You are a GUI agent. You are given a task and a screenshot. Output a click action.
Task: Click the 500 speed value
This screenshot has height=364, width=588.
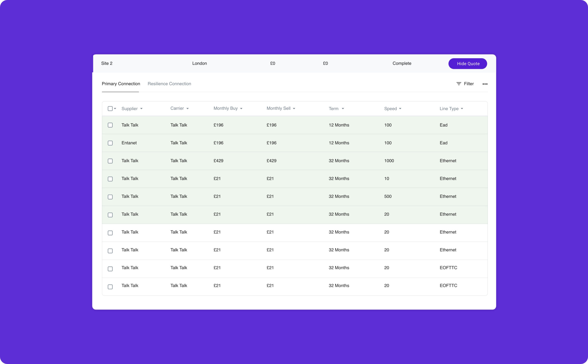click(x=387, y=196)
